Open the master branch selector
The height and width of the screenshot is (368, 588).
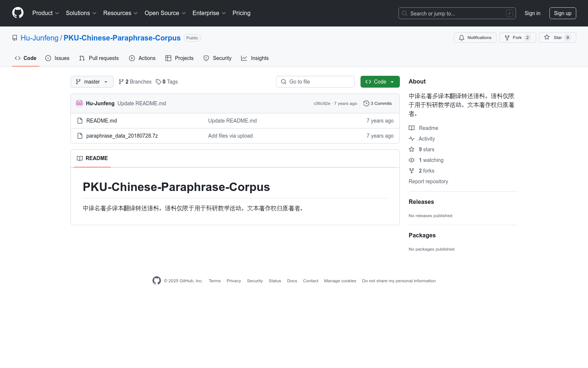coord(92,82)
